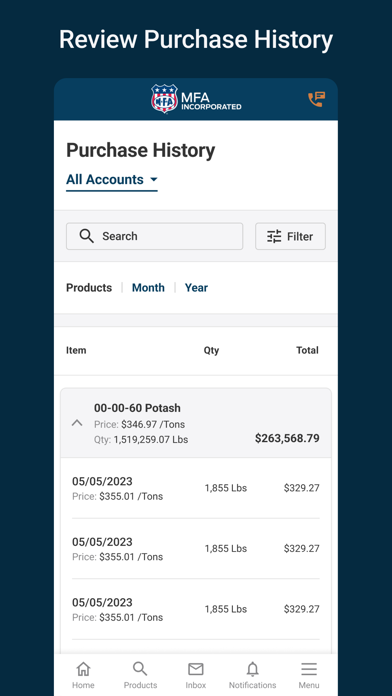Screen dimensions: 392x696
Task: Sort by the Total column header
Action: (307, 350)
